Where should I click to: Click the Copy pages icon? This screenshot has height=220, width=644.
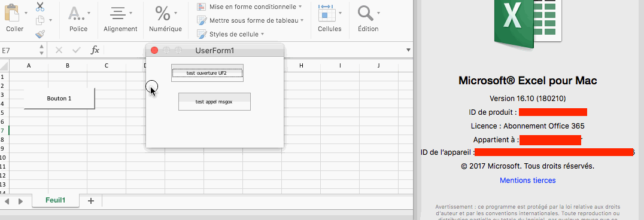(x=40, y=20)
